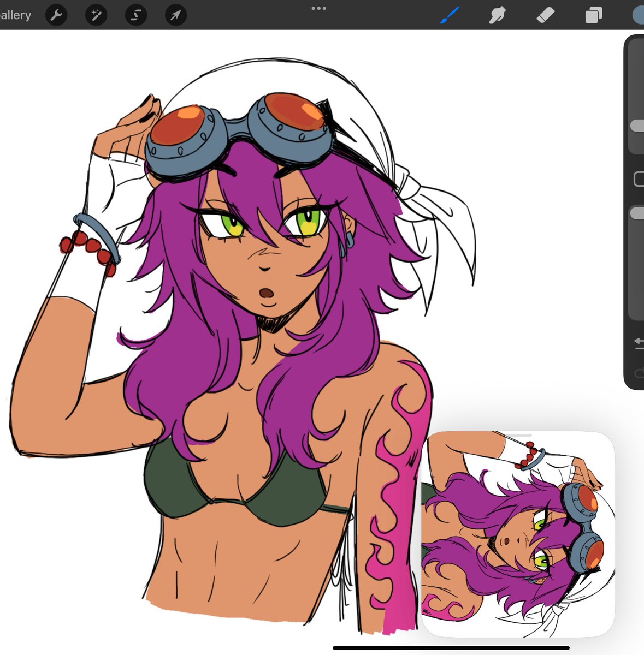
Task: Open the Layers panel icon
Action: click(x=592, y=15)
